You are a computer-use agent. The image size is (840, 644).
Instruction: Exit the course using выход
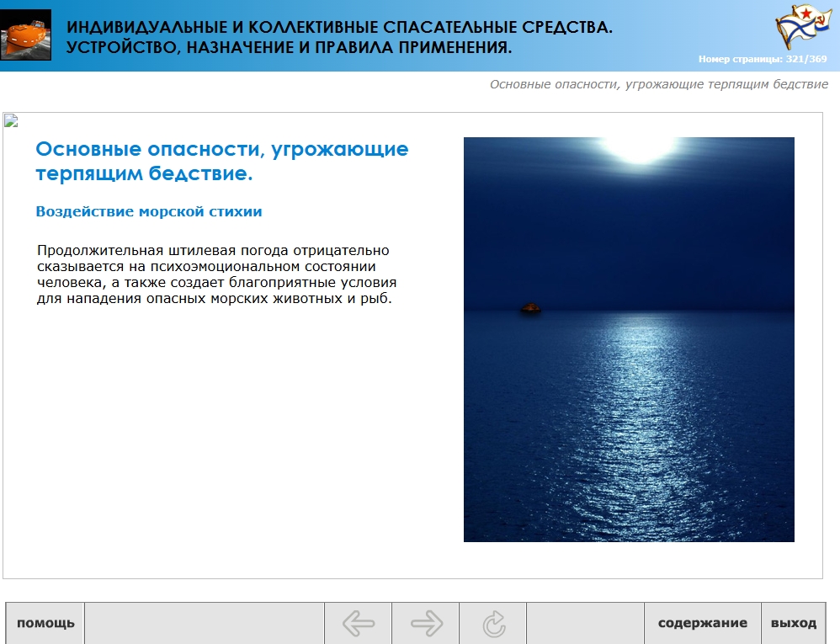tap(793, 624)
